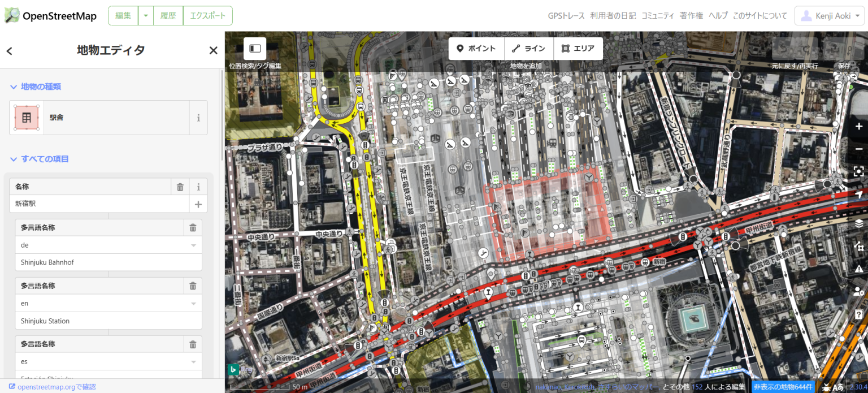Screen dimensions: 868x393
Task: Click the geolocate arrow icon
Action: click(858, 195)
